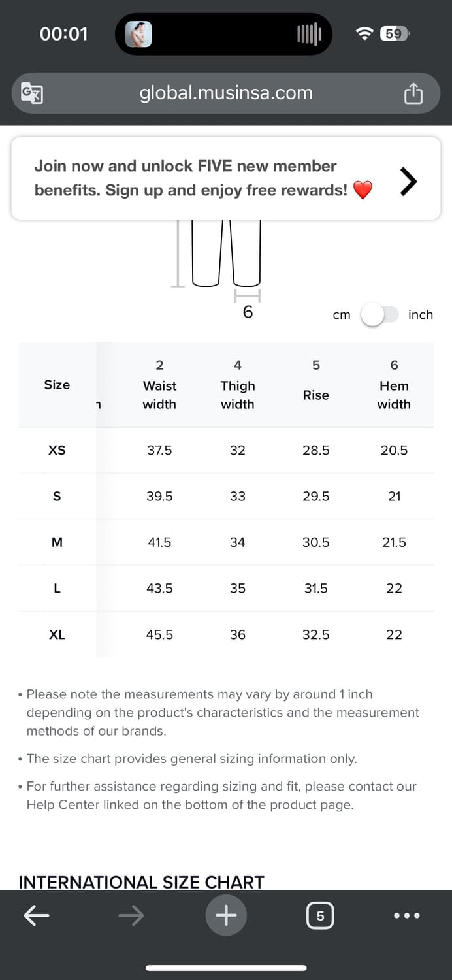
Task: Tap the audio waveform indicator
Action: coord(309,34)
